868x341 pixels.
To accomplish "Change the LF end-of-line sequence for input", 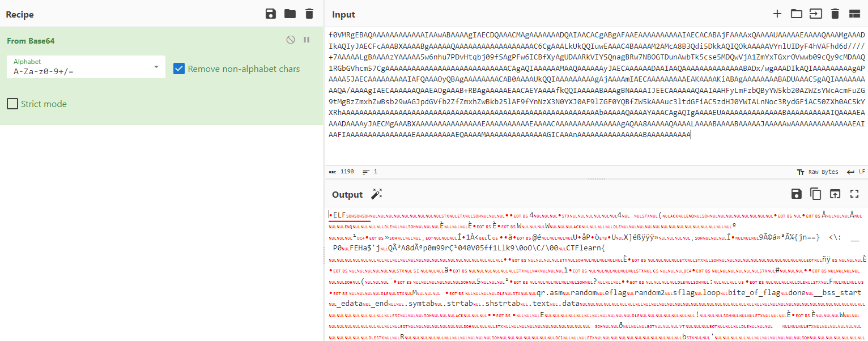I will coord(856,172).
